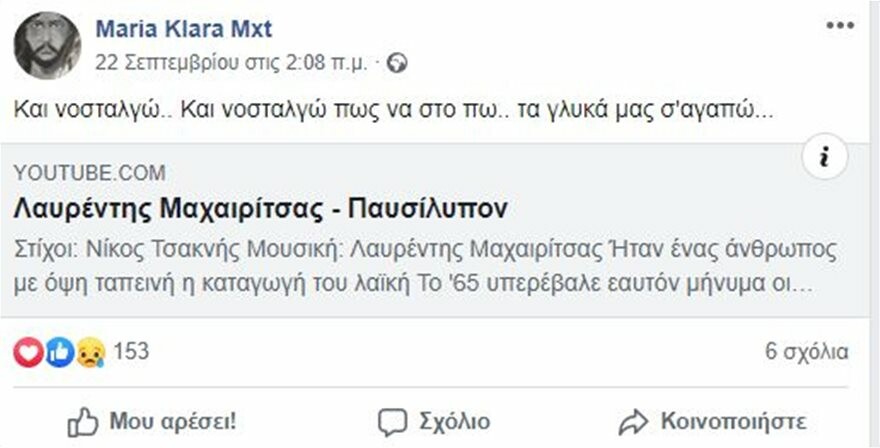Click the Σχόλιο comment button
This screenshot has height=448, width=880.
click(434, 422)
